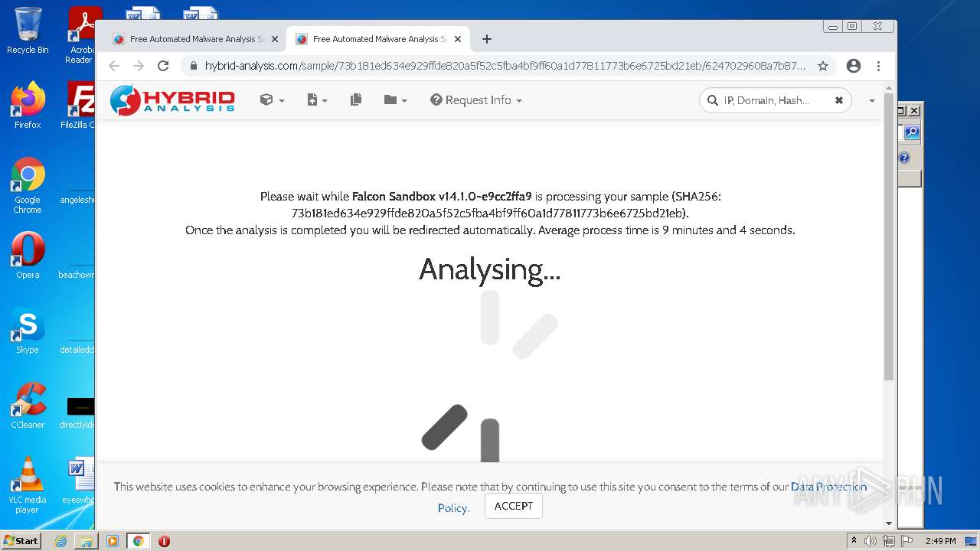This screenshot has height=551, width=980.
Task: Open the file submission dropdown icon
Action: pyautogui.click(x=316, y=100)
